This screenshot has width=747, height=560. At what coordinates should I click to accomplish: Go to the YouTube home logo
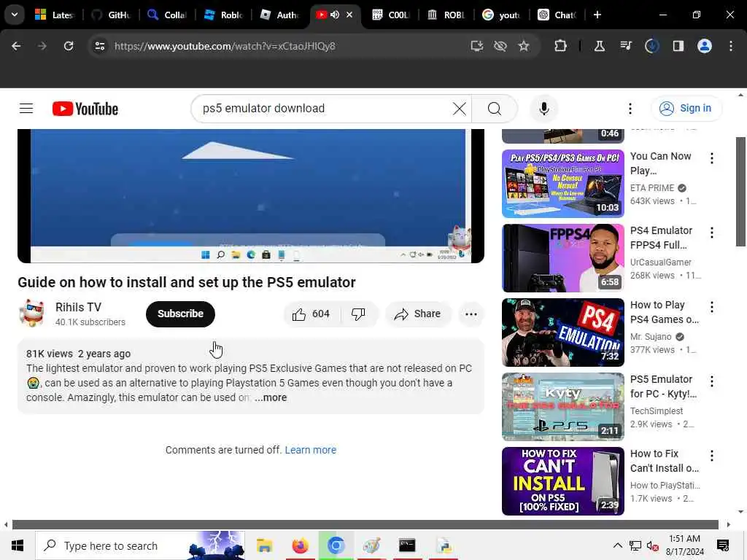[x=85, y=109]
